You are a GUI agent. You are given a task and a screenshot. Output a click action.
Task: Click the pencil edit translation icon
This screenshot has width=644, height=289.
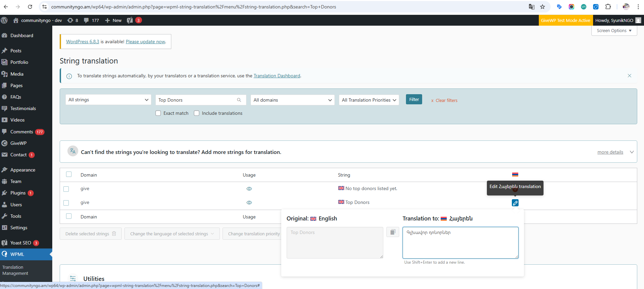(515, 203)
